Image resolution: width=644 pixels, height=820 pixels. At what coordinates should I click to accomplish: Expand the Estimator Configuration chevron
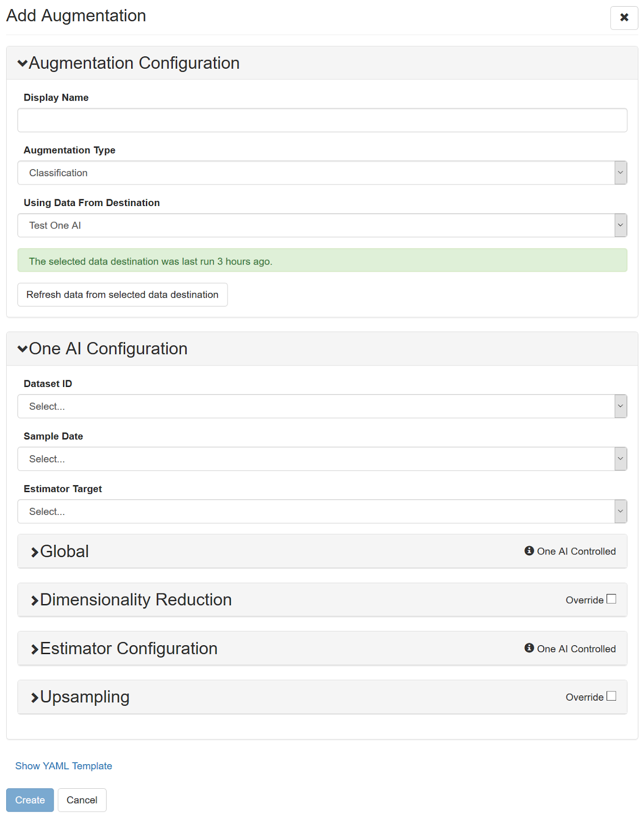tap(35, 649)
